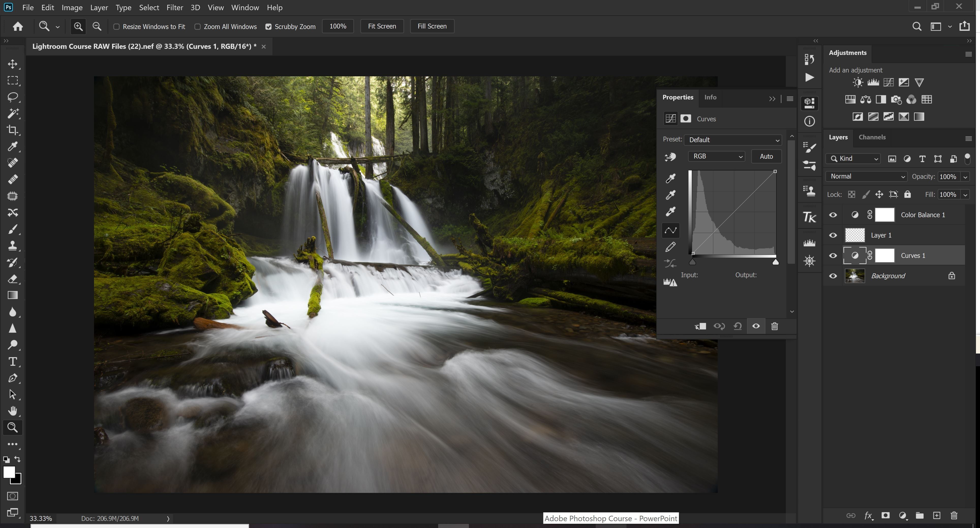
Task: Pick the Horizontal Type tool
Action: pyautogui.click(x=12, y=361)
